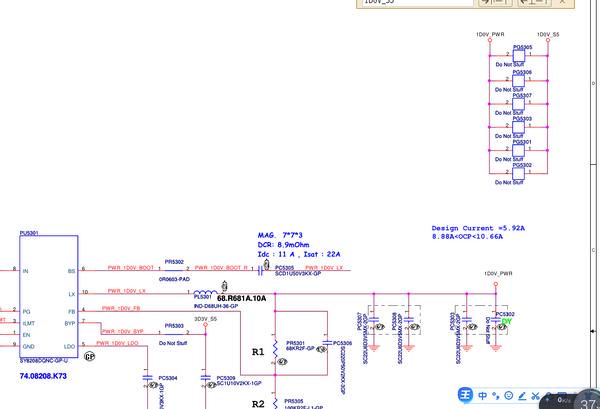Click the marker icon next to PC5308
Image resolution: width=600 pixels, height=409 pixels.
[414, 327]
